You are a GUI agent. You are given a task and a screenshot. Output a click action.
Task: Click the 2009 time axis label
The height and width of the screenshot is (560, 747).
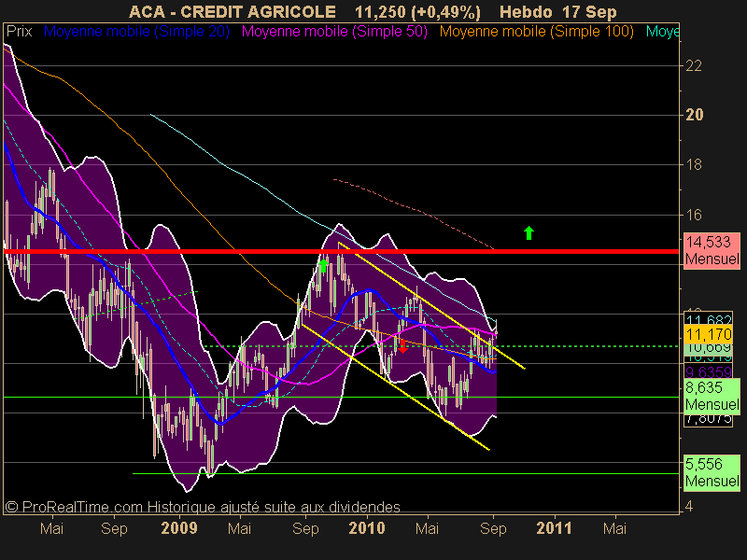coord(179,528)
